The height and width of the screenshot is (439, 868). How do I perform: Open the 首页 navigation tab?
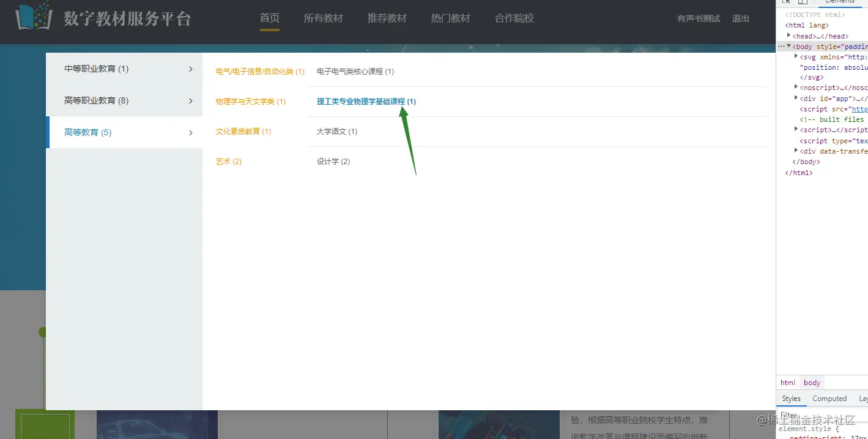point(270,18)
